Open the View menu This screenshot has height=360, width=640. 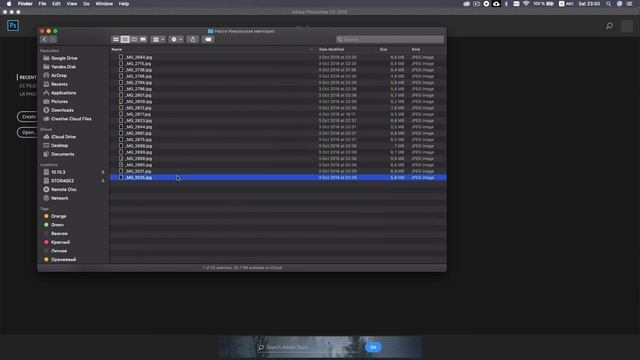click(x=72, y=4)
